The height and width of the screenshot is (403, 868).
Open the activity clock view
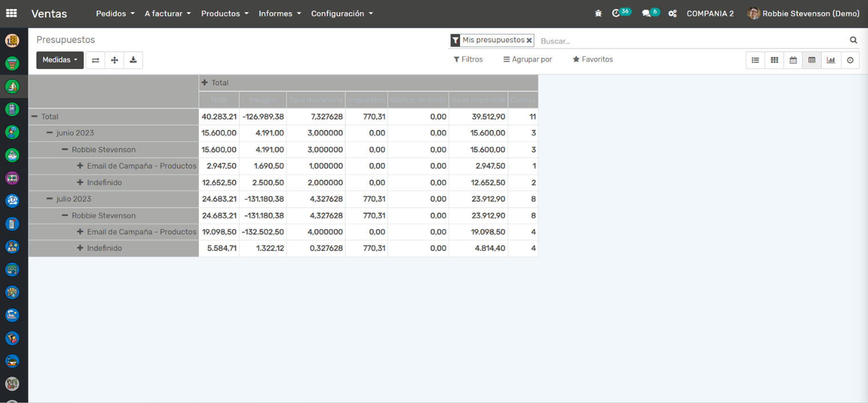(850, 60)
